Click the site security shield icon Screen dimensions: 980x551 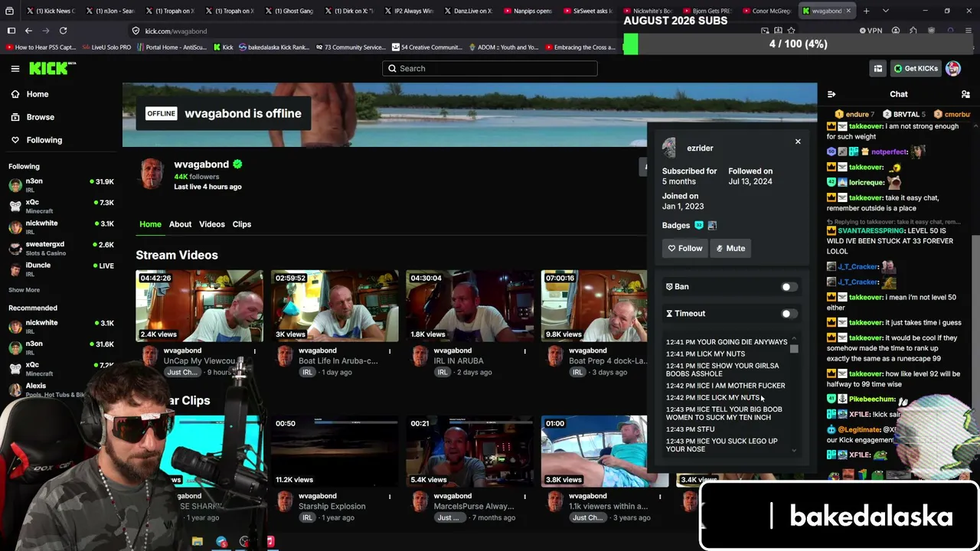136,31
